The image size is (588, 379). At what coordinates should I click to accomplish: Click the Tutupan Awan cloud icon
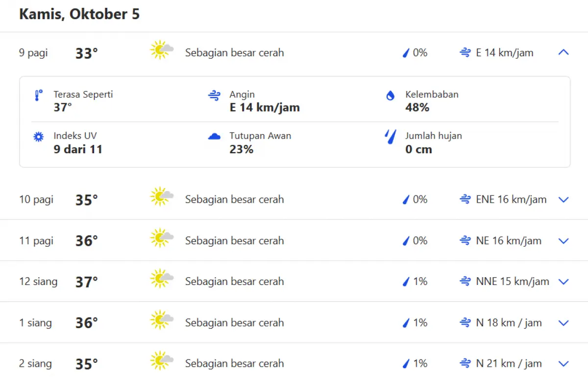(214, 137)
